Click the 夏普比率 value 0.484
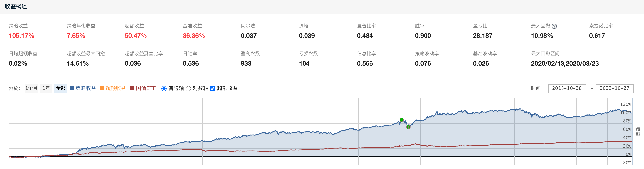The width and height of the screenshot is (644, 169). (x=365, y=36)
